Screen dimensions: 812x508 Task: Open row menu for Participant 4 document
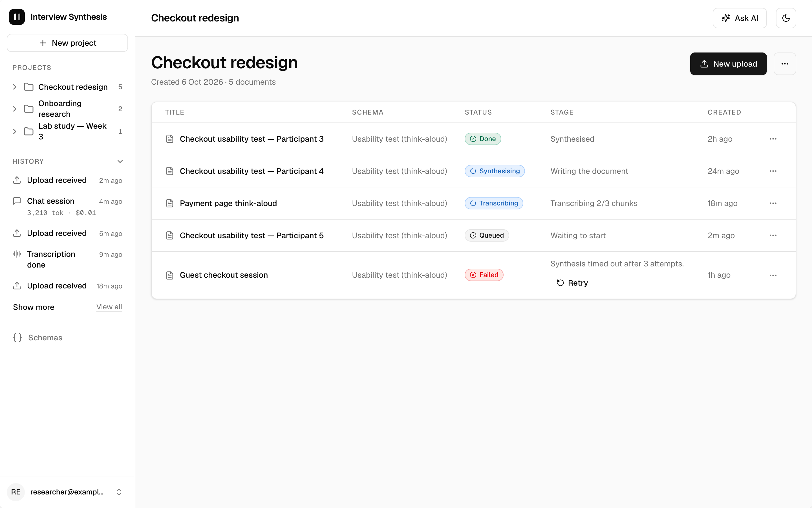[x=773, y=171]
